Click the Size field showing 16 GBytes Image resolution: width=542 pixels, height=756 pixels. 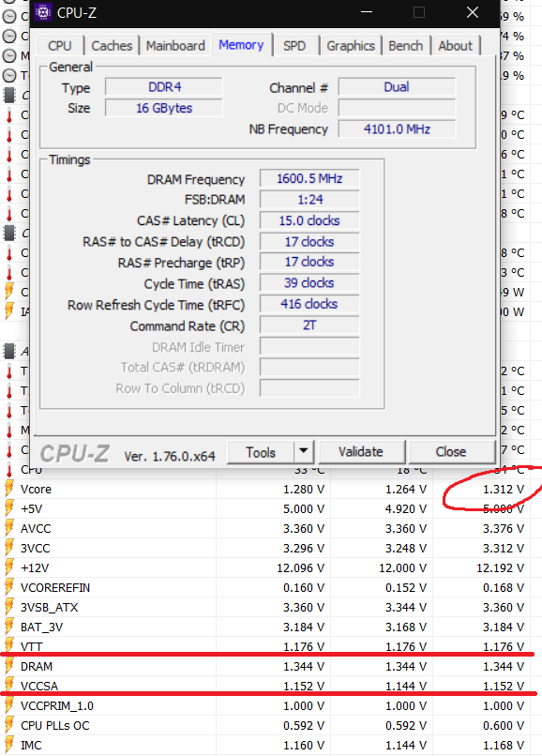[x=164, y=108]
